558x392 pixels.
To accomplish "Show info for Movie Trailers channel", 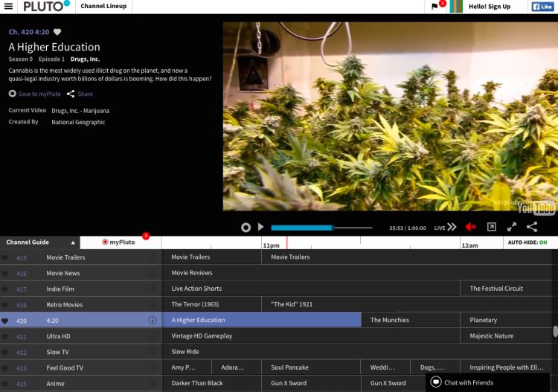I will (153, 257).
